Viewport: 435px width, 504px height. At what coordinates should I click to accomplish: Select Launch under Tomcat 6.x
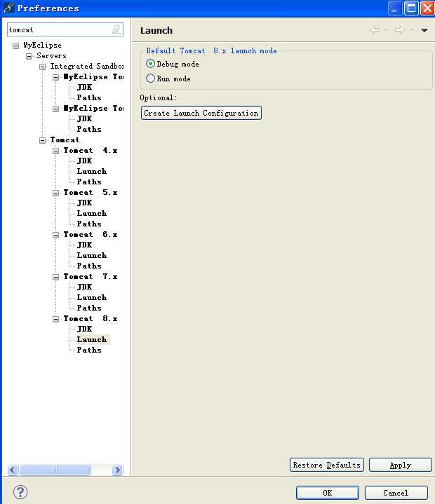click(92, 255)
